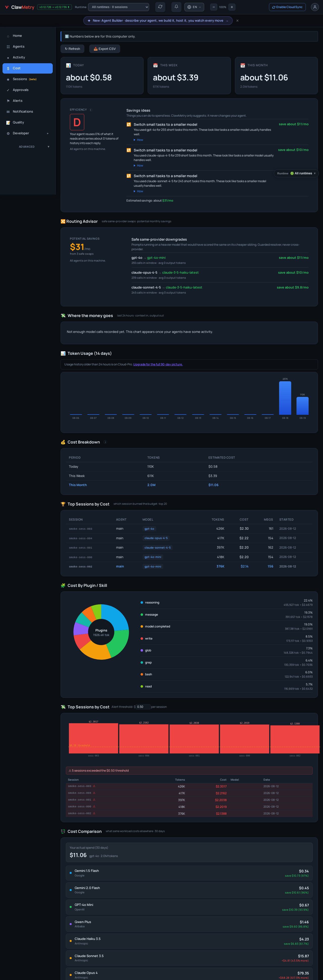
Task: Click the This Month row in Cost Breakdown
Action: click(x=189, y=485)
